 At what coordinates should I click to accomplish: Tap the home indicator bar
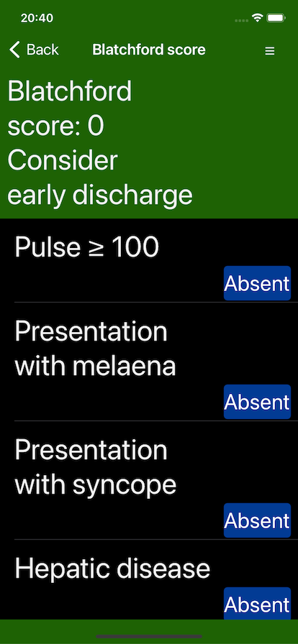tap(149, 636)
